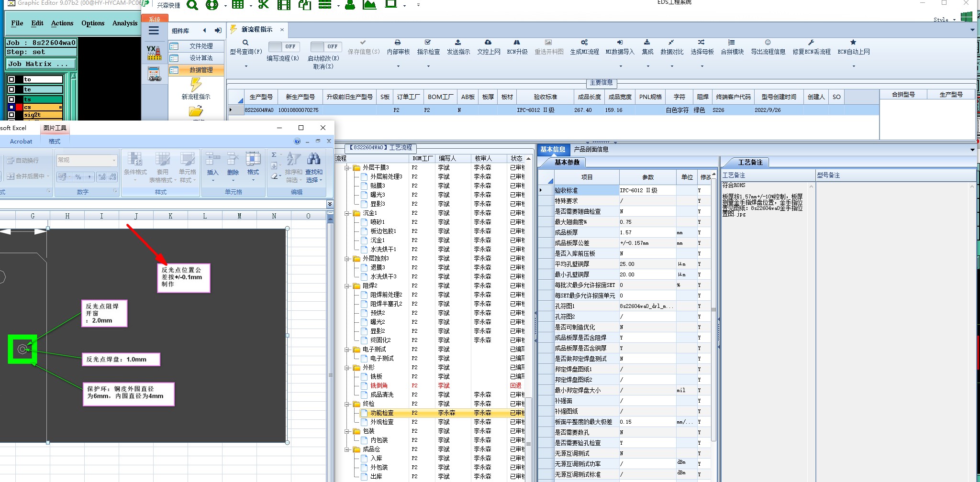Screen dimensions: 980x482
Task: Open the File menu in Graphic Editor
Action: [17, 23]
